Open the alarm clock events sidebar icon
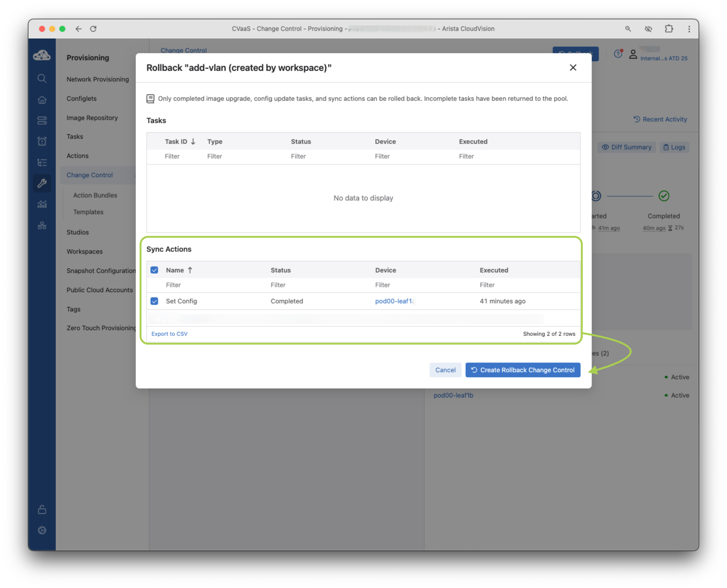The image size is (727, 588). coord(42,141)
